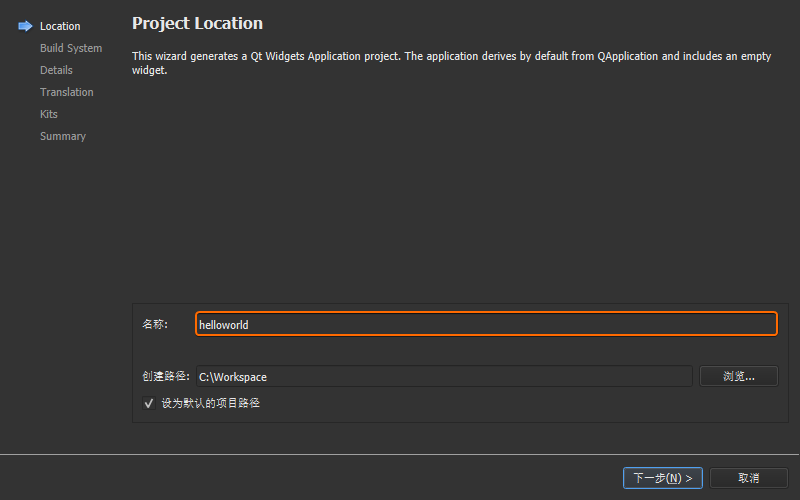Jump to the Kits step
The image size is (800, 500).
pyautogui.click(x=49, y=114)
